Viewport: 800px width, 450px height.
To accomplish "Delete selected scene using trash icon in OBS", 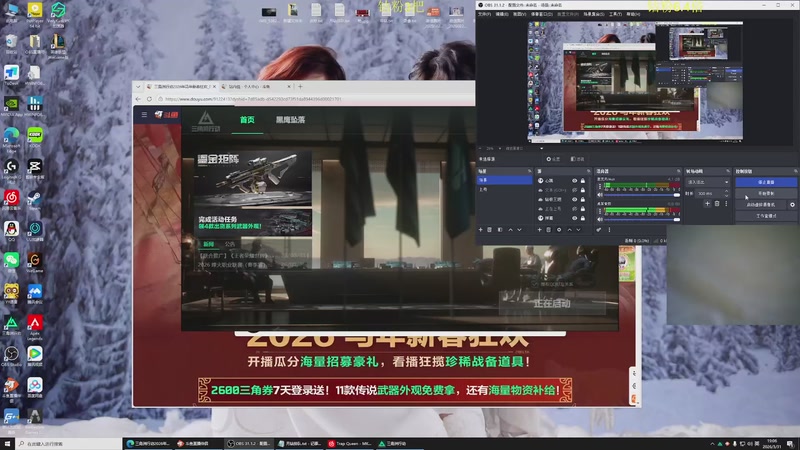I will (x=489, y=230).
